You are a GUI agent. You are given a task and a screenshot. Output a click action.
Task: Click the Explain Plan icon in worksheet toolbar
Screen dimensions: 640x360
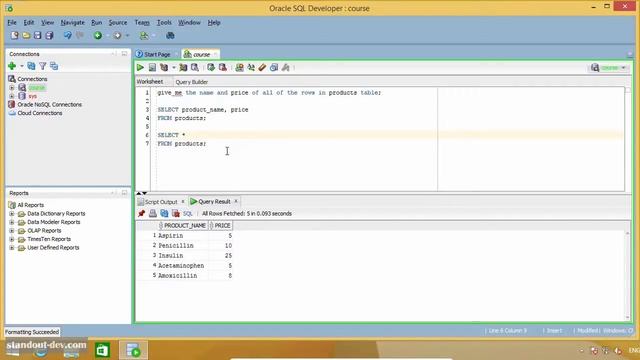pos(164,67)
